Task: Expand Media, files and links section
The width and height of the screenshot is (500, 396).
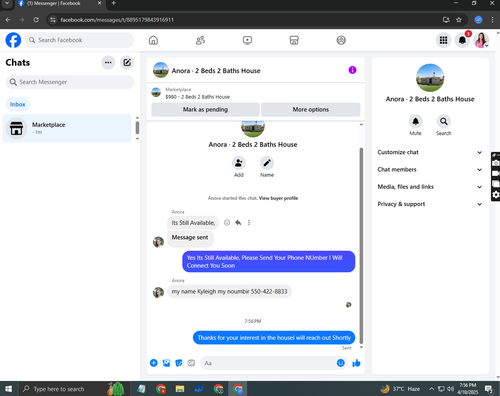Action: point(430,187)
